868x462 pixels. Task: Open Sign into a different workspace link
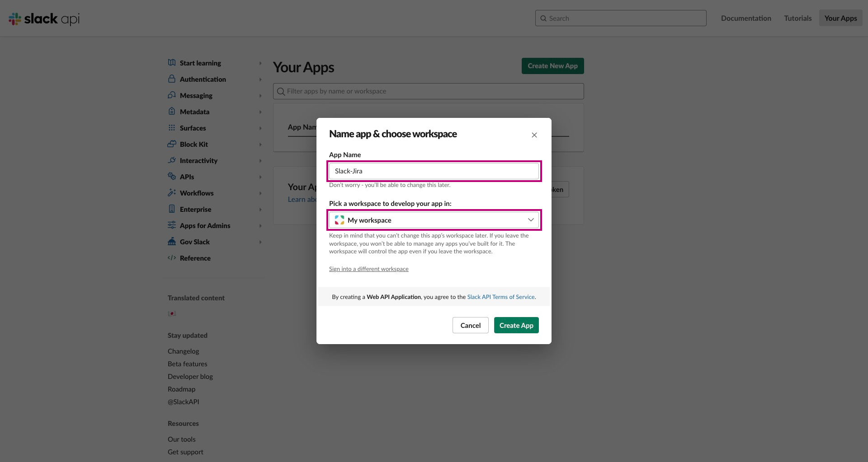(368, 269)
